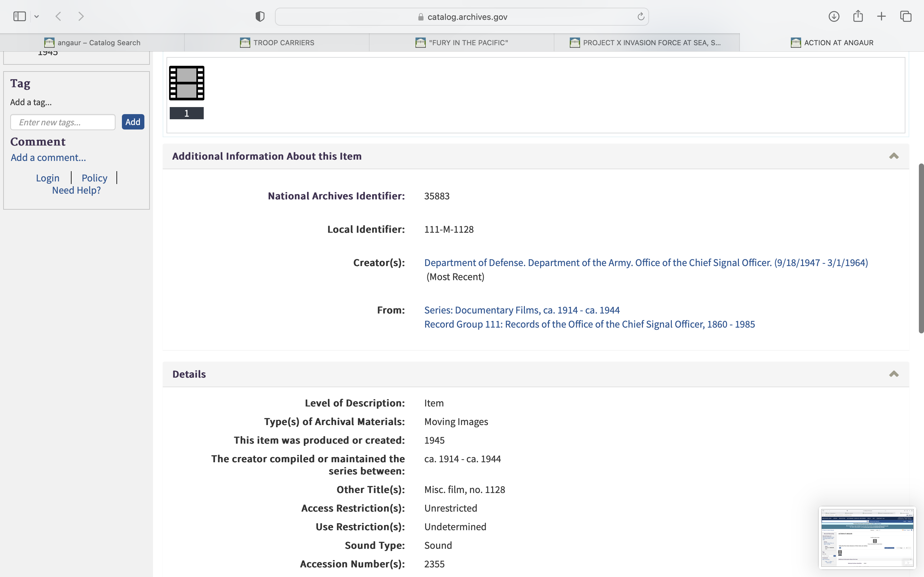Image resolution: width=924 pixels, height=577 pixels.
Task: Open Series: Documentary Films link
Action: point(522,310)
